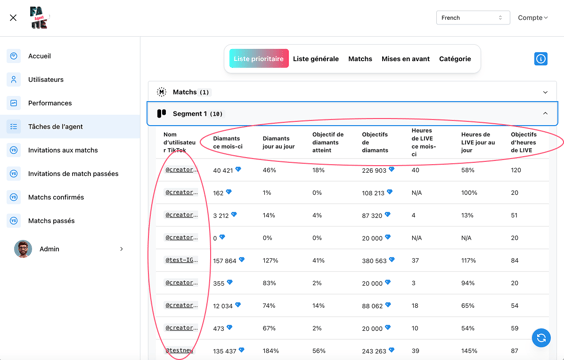Open creator link in 3 212 row

coord(181,215)
